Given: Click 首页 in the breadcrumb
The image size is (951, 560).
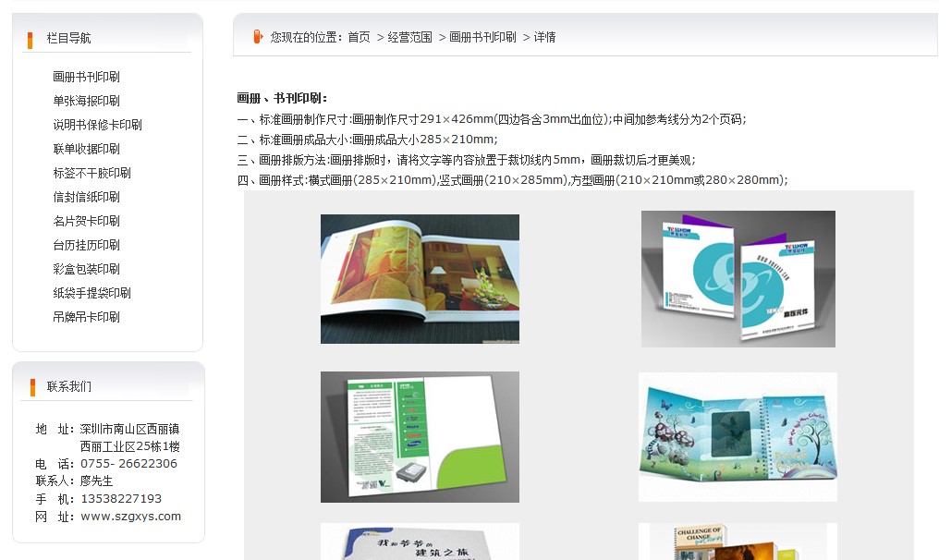Looking at the screenshot, I should tap(359, 37).
